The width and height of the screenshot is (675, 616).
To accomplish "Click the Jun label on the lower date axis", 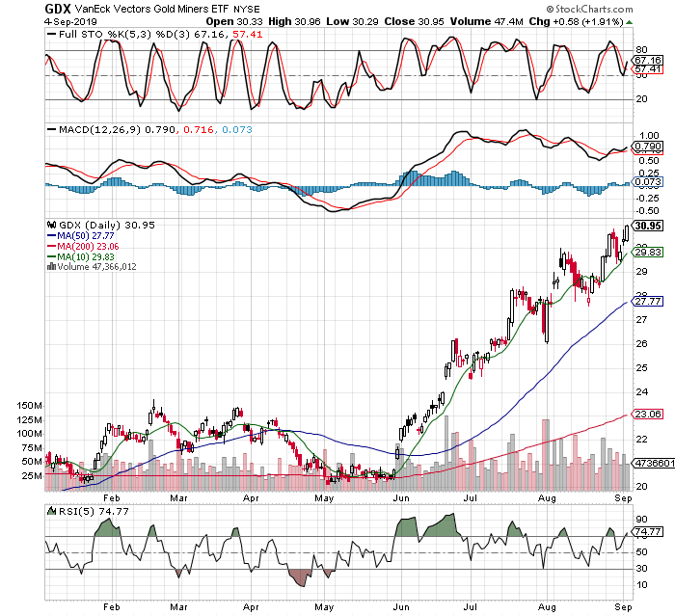I will (401, 607).
